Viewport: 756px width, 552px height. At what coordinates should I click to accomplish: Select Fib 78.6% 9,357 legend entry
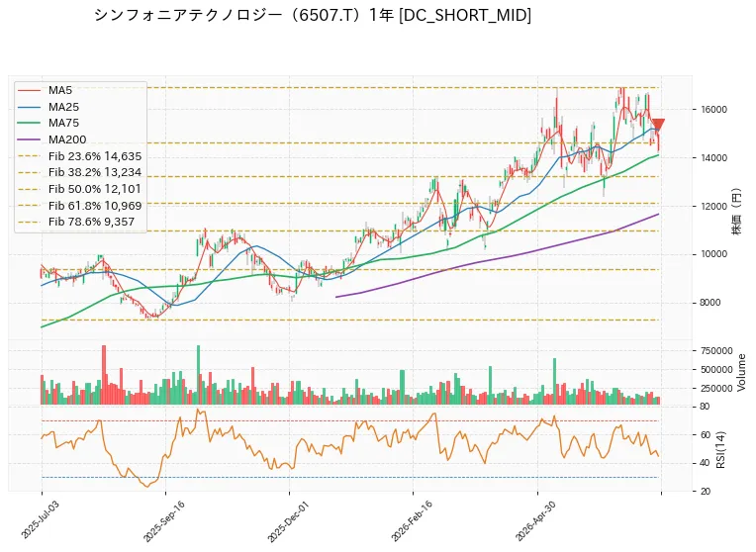point(76,222)
